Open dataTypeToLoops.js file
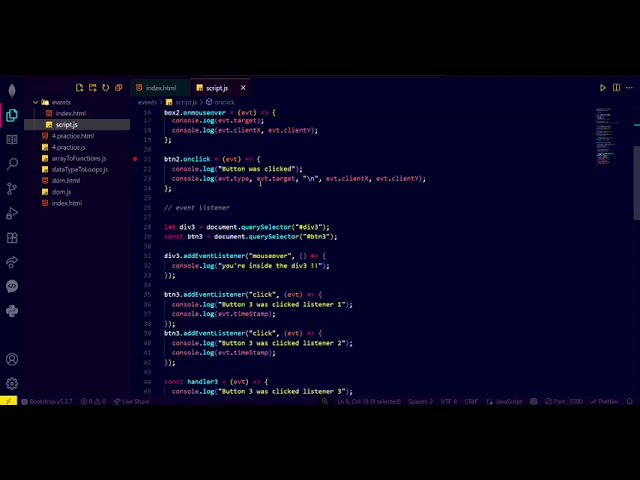 [80, 169]
